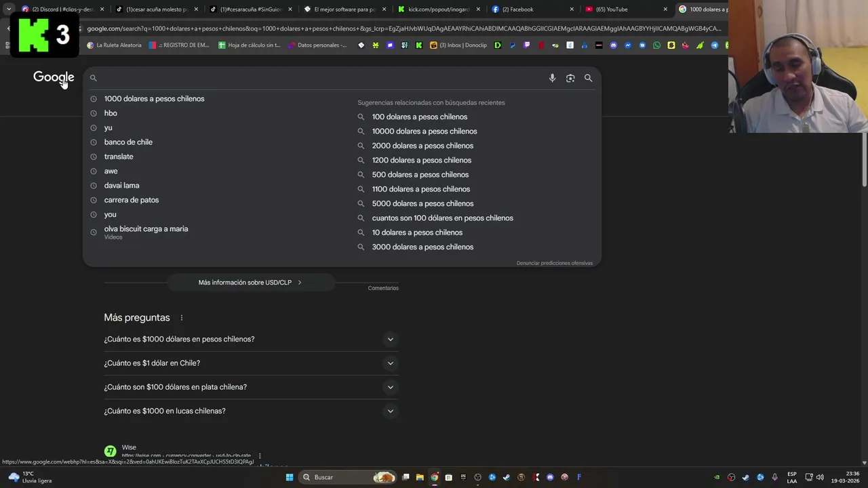Open Discord from the taskbar
Viewport: 868px width, 488px height.
coord(550,477)
